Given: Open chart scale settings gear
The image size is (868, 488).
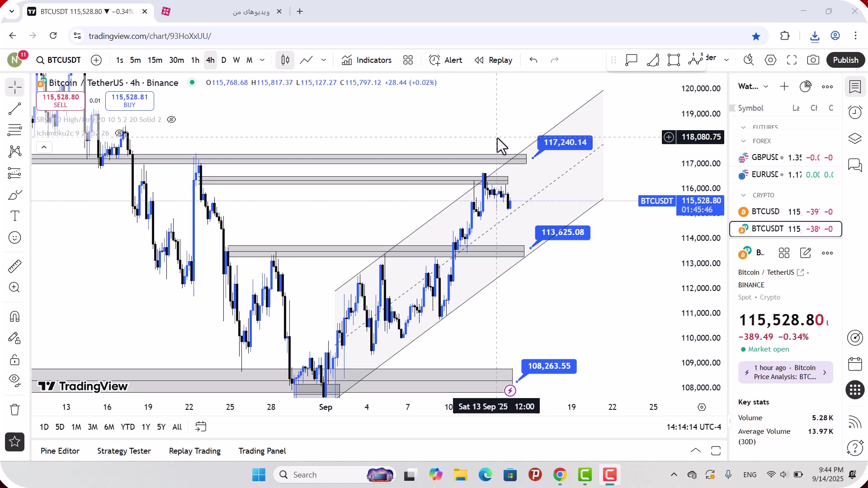Looking at the screenshot, I should click(x=702, y=407).
